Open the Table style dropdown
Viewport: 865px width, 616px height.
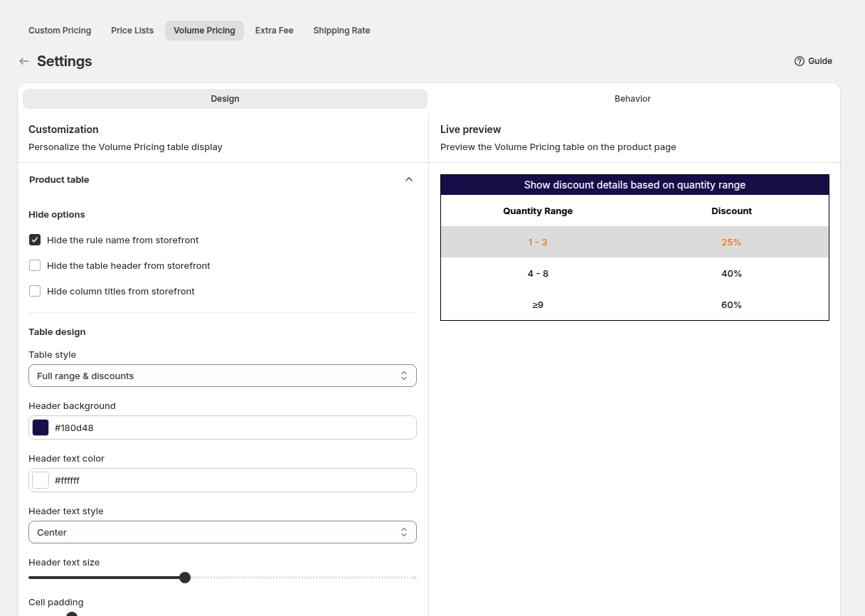[223, 376]
